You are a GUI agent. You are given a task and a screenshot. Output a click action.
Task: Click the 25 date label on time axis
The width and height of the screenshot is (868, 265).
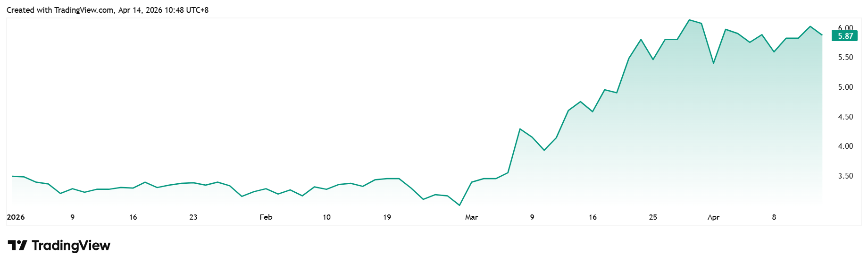(653, 217)
